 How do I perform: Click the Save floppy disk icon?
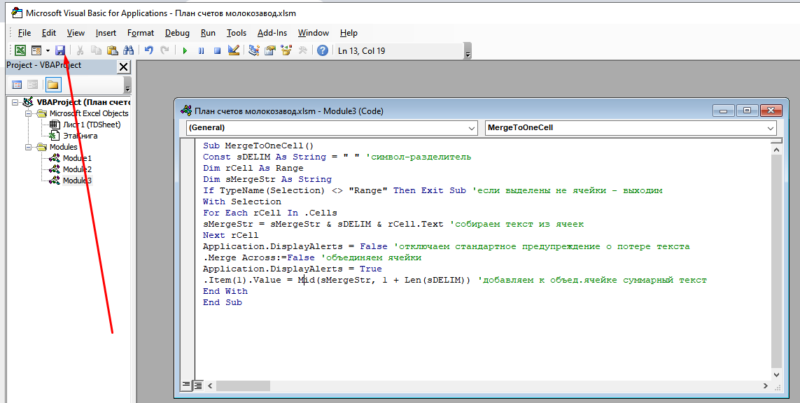coord(60,51)
